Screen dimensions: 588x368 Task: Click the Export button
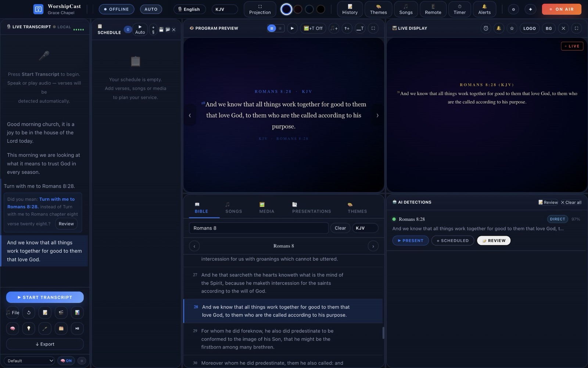pos(45,344)
